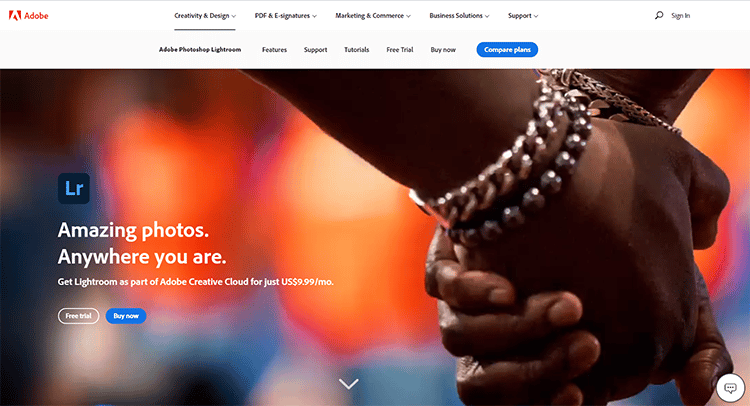Select Free Trial in the sub-navigation

(x=400, y=50)
